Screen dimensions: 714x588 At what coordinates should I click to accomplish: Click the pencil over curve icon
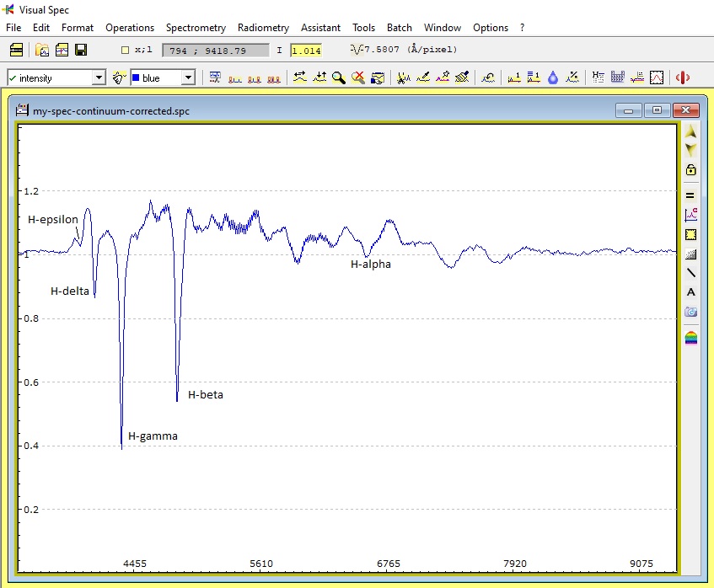pyautogui.click(x=423, y=78)
